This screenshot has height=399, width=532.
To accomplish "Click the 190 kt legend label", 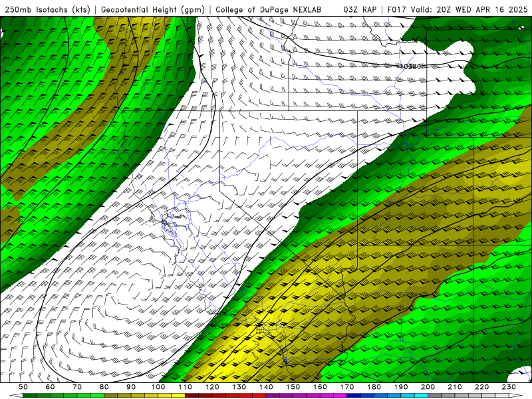I will pyautogui.click(x=401, y=387).
